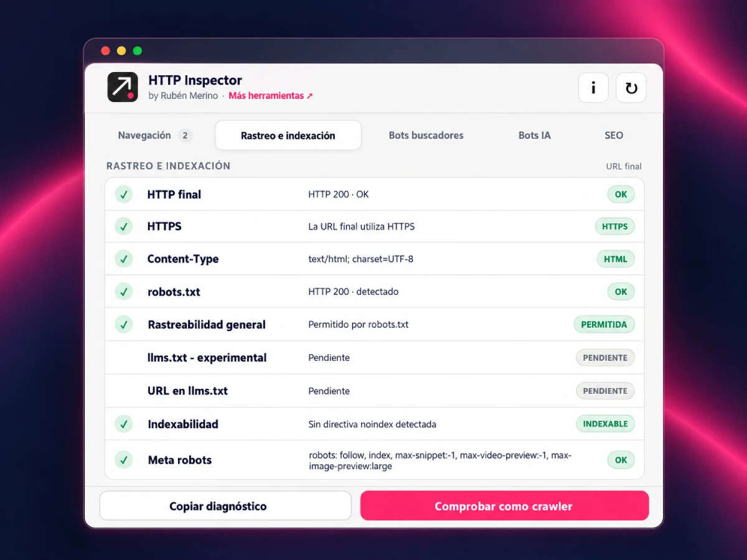
Task: Click the Navegación tab count badge 2
Action: (185, 136)
